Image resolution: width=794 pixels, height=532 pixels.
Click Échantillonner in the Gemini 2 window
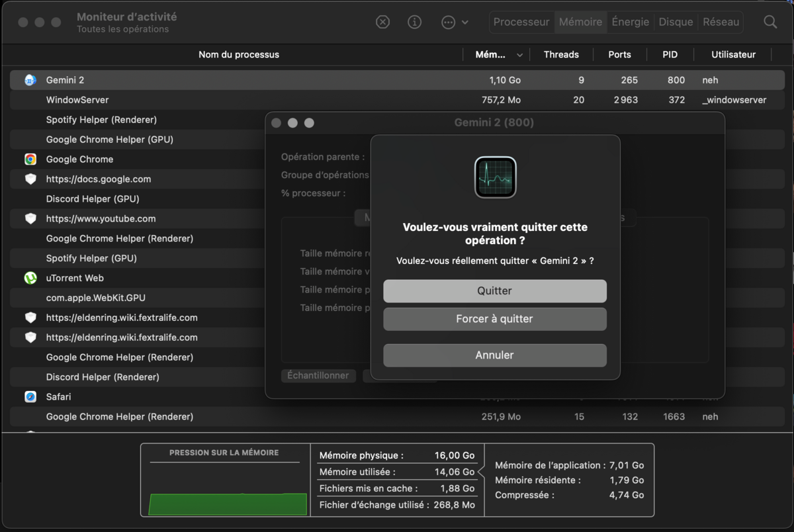(318, 375)
